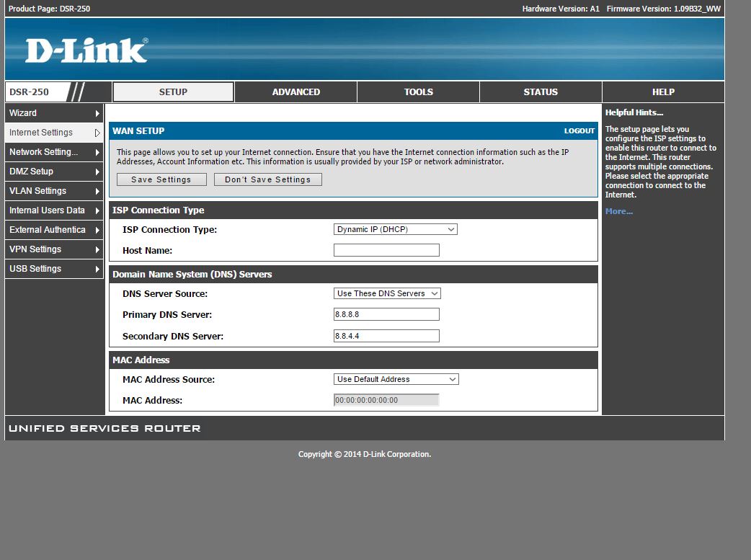Expand VLAN Settings arrow
This screenshot has height=560, width=751.
click(x=97, y=191)
